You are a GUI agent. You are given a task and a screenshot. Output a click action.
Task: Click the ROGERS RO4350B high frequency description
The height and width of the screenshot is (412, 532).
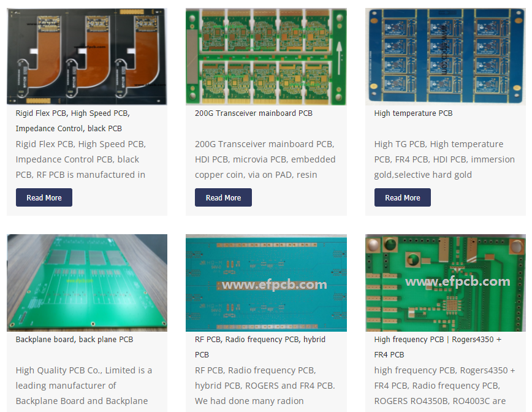pos(444,386)
